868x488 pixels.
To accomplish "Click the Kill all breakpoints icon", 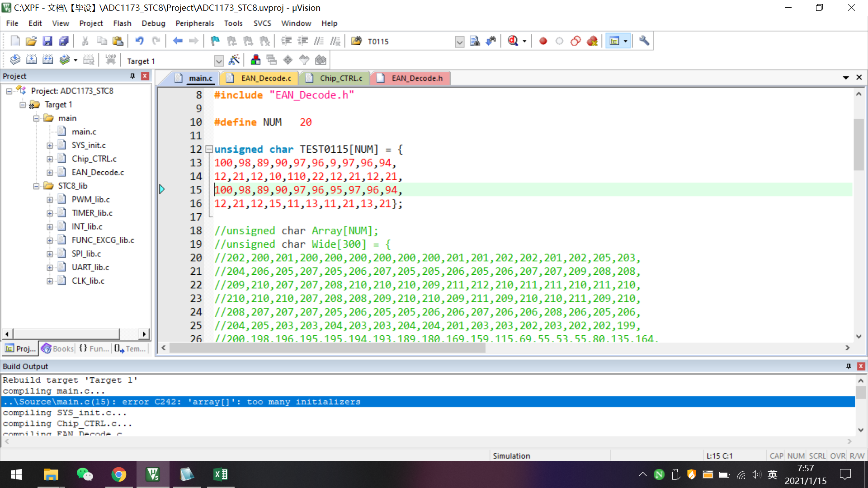I will [592, 41].
